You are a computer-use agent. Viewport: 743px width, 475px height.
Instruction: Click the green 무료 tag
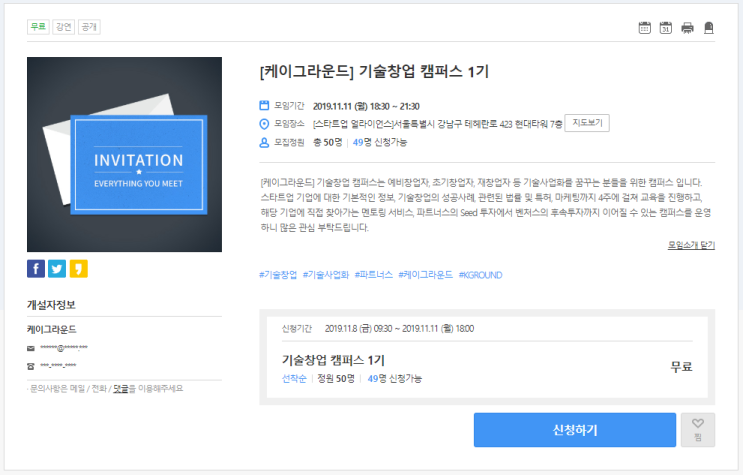(38, 27)
